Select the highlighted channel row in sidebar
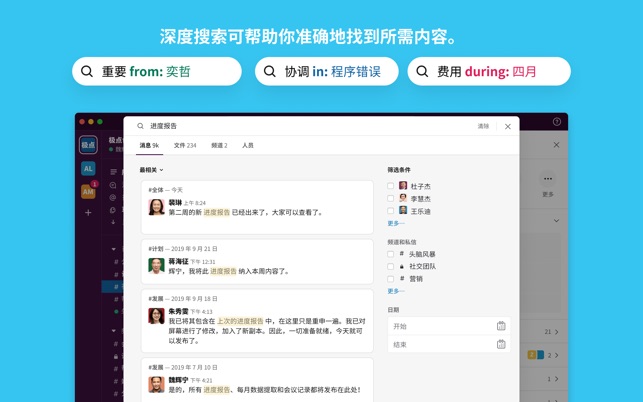Viewport: 643px width, 402px height. click(x=113, y=286)
